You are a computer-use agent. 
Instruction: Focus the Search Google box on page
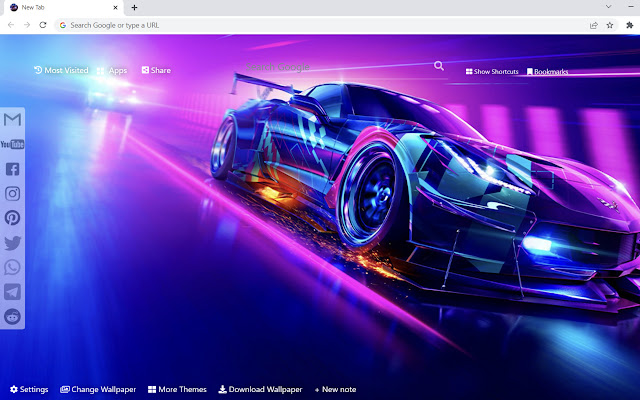(x=339, y=67)
